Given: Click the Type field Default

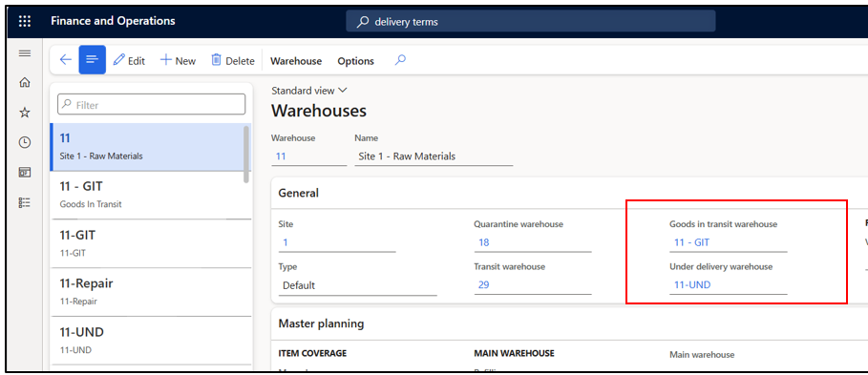Looking at the screenshot, I should (357, 285).
